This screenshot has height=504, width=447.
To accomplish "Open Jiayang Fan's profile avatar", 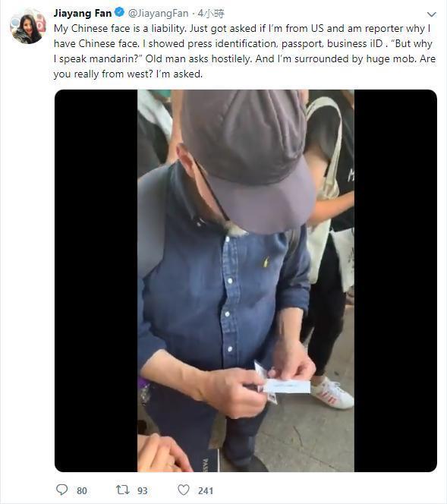I will (28, 27).
